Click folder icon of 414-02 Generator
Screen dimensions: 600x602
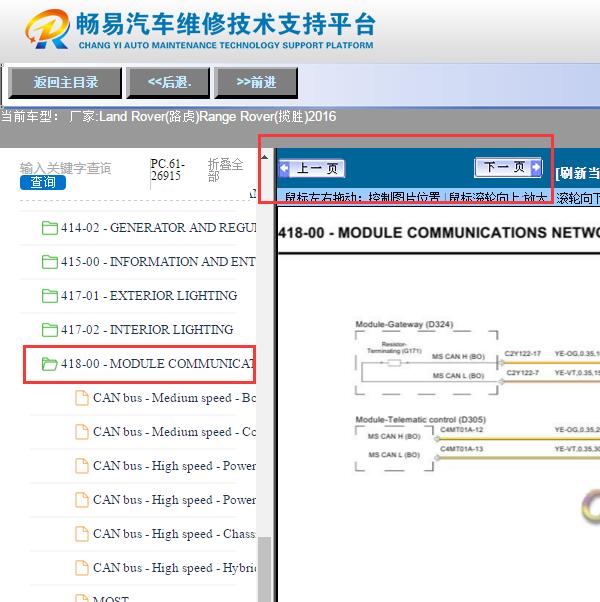[x=50, y=228]
